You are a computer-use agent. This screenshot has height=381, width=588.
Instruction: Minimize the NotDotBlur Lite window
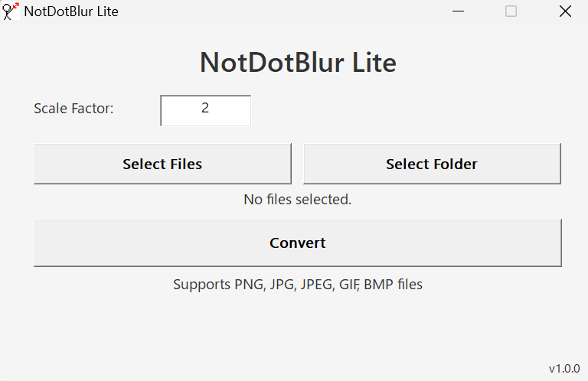coord(458,11)
